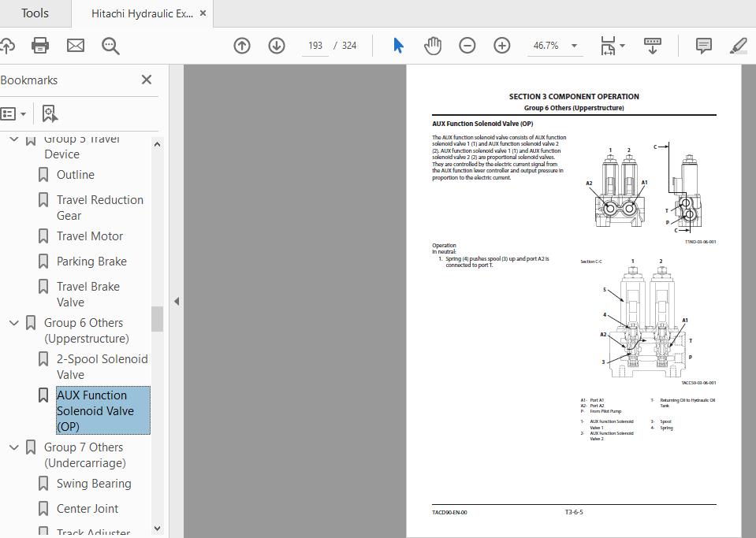The height and width of the screenshot is (538, 756).
Task: Close the Bookmarks panel
Action: [146, 80]
